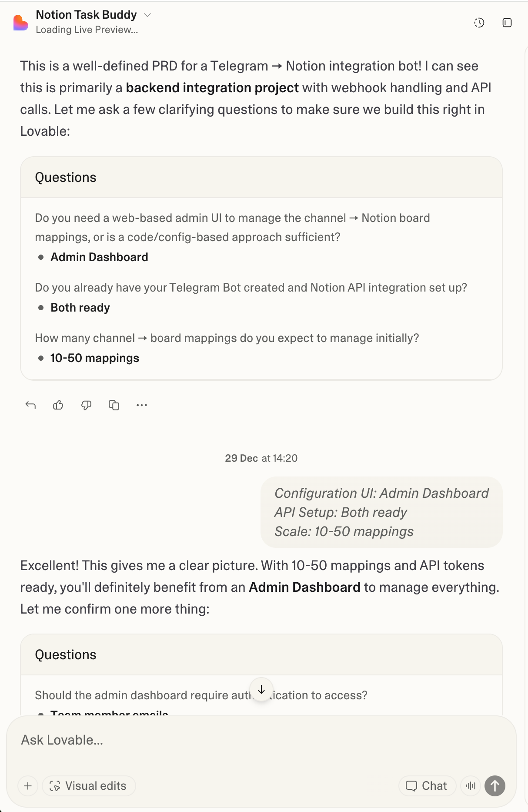528x812 pixels.
Task: Open Visual edits
Action: (89, 786)
